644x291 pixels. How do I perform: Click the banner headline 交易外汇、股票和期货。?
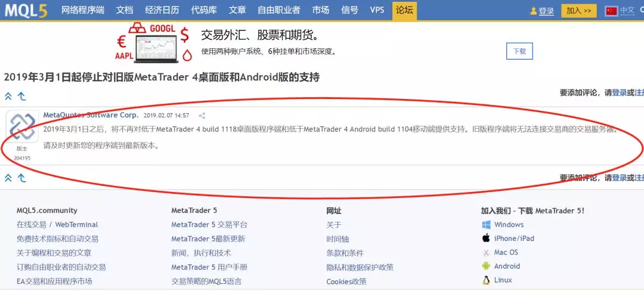tap(261, 35)
